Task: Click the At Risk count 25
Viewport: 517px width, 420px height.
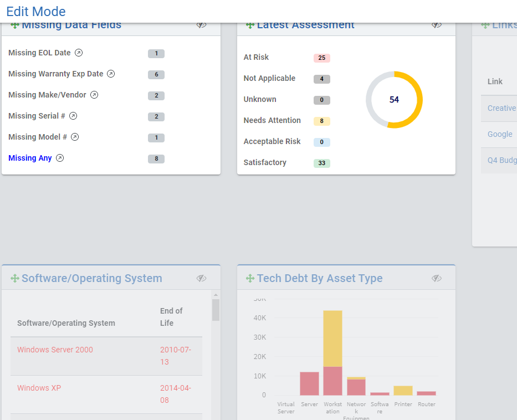Action: coord(322,58)
